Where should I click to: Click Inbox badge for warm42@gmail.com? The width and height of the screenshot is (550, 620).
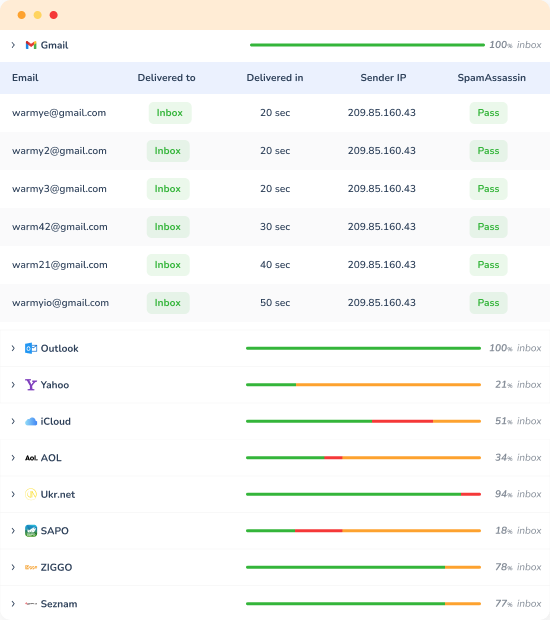(x=168, y=227)
